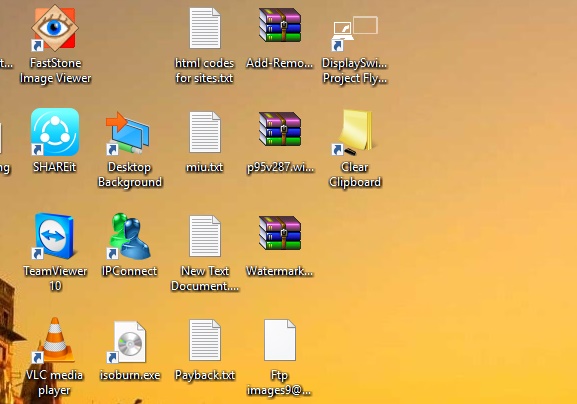Click the 'VLC media player' label text
The height and width of the screenshot is (404, 577).
click(x=54, y=382)
